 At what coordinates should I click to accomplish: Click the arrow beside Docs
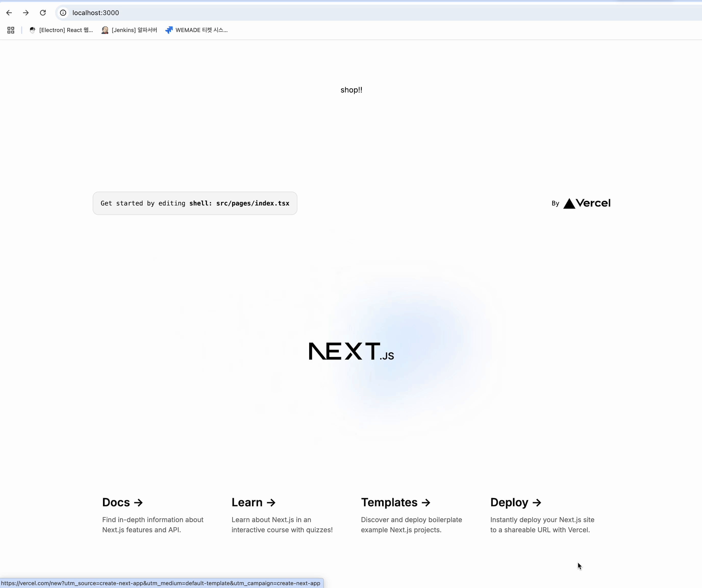click(139, 503)
